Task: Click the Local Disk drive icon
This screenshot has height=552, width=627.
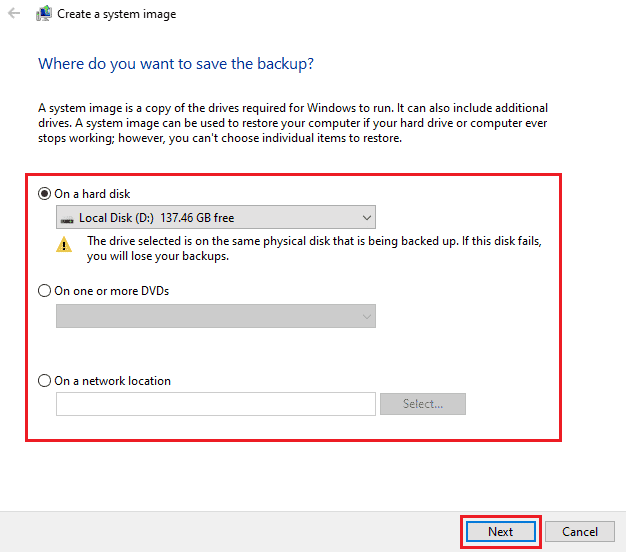Action: click(67, 219)
